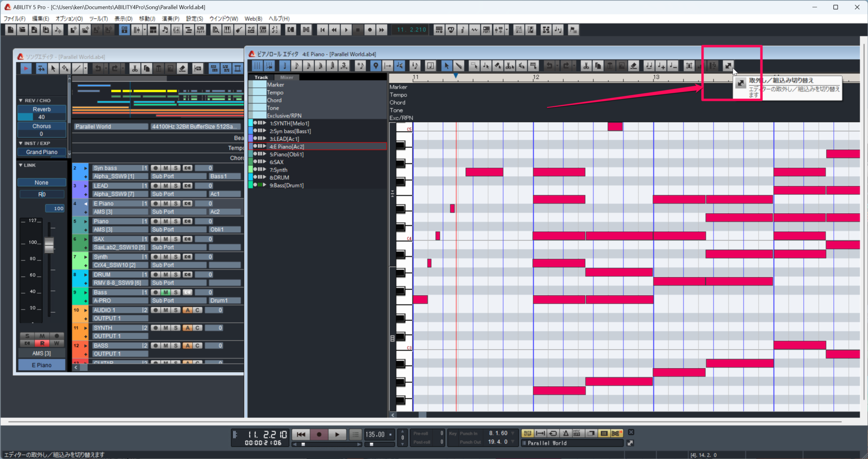Click the location marker pin icon
This screenshot has width=868, height=459.
pyautogui.click(x=376, y=66)
